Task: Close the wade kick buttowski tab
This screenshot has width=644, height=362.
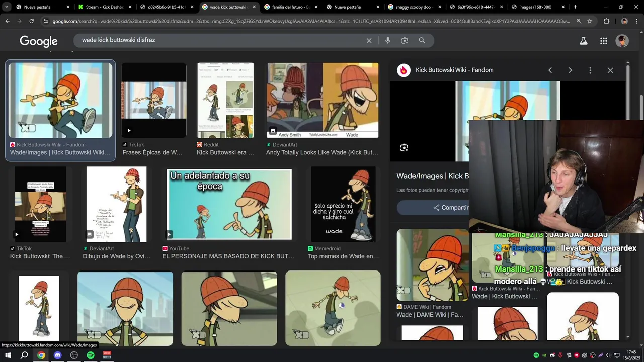Action: pyautogui.click(x=254, y=7)
